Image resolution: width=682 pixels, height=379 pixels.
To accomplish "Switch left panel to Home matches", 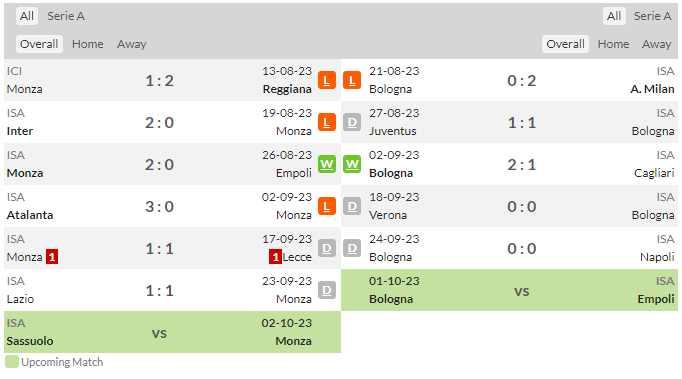I will click(x=88, y=44).
